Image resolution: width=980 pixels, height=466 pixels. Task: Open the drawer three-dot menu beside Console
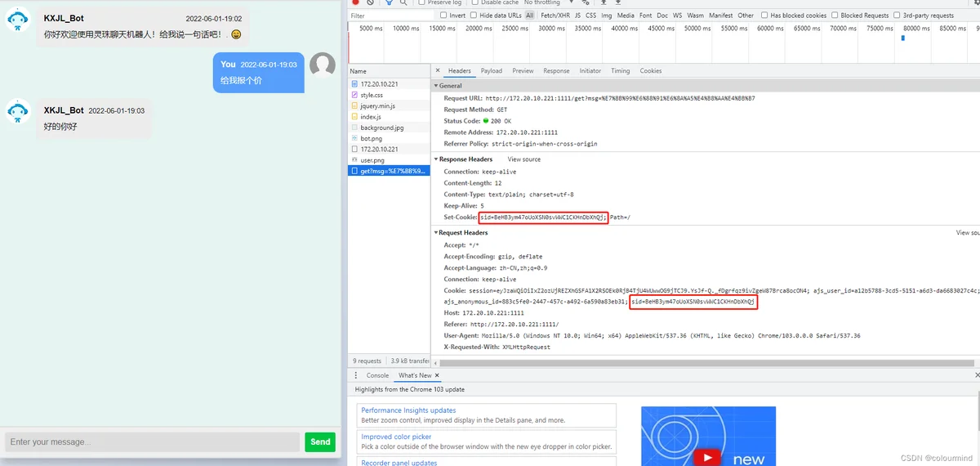click(x=355, y=375)
